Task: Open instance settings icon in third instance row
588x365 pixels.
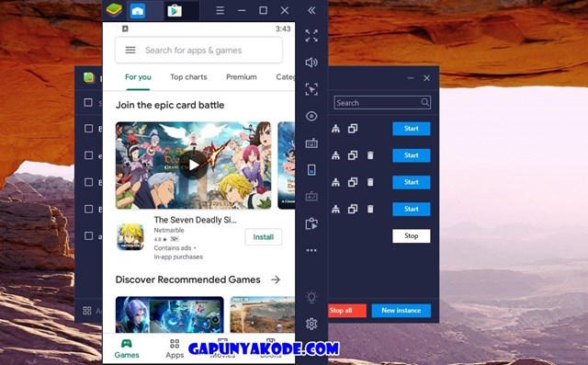Action: (335, 182)
